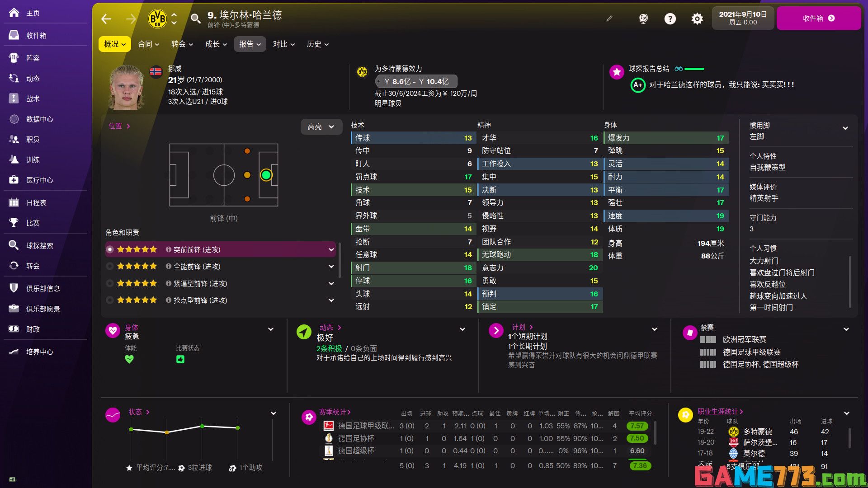This screenshot has height=488, width=868.
Task: Open the 状态 form link
Action: (x=139, y=412)
